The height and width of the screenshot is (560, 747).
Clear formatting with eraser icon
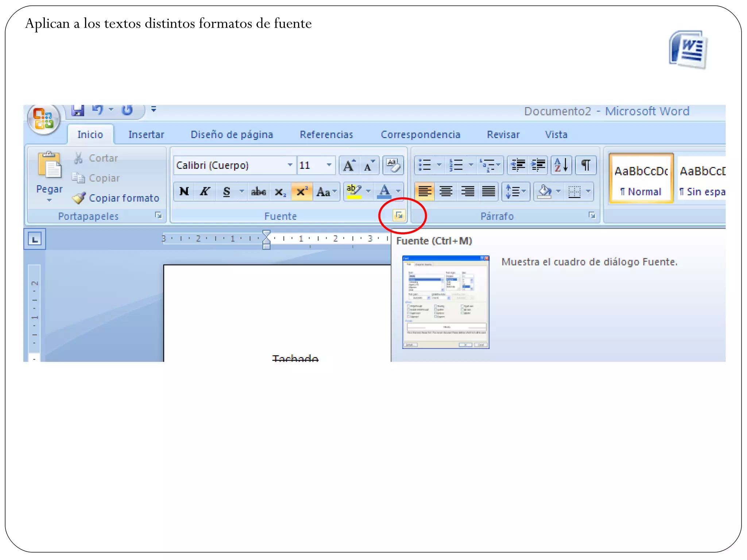coord(393,166)
